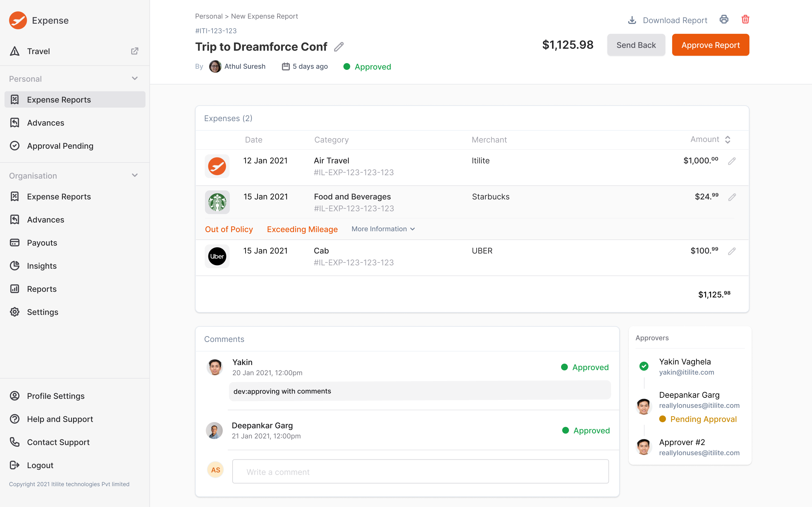This screenshot has height=507, width=812.
Task: Click the Send Back button
Action: pos(636,45)
